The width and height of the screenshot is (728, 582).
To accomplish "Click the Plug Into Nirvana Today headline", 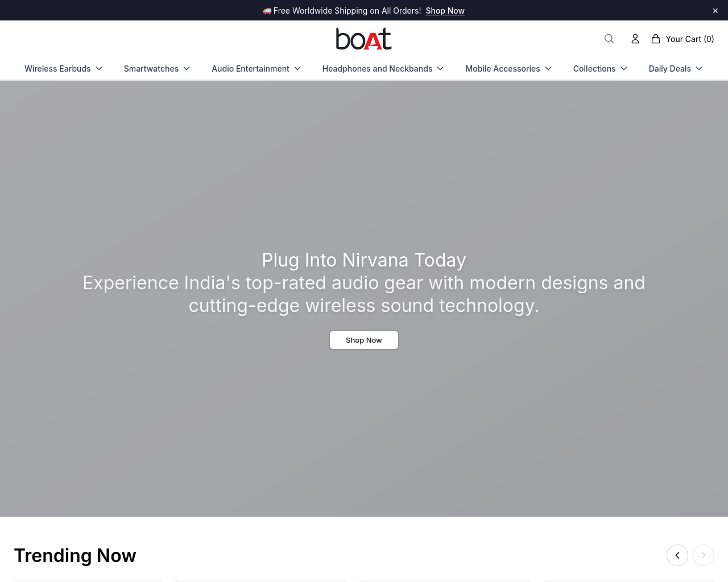I will coord(364,260).
